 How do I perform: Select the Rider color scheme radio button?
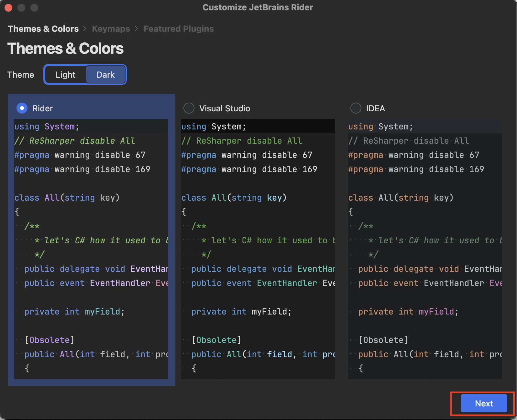[22, 108]
